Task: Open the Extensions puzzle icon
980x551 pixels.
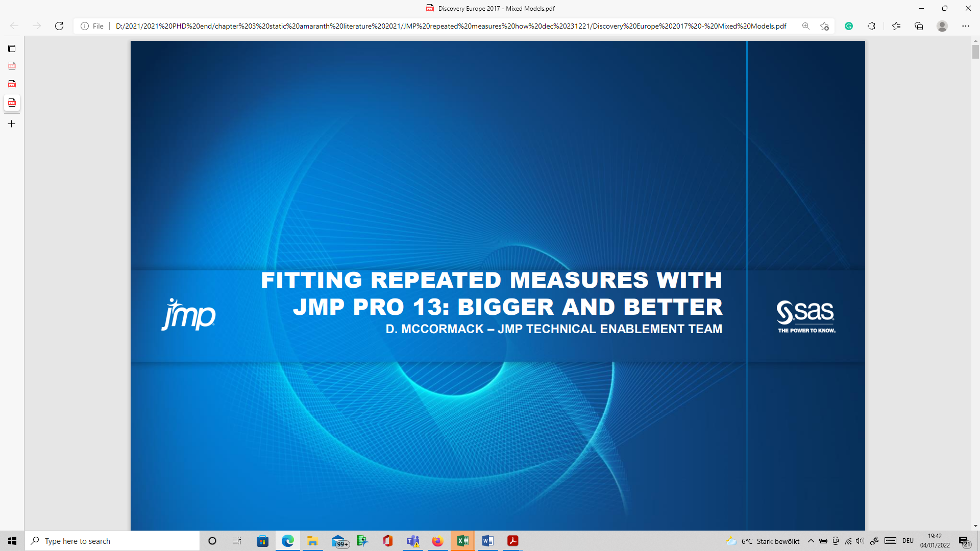Action: click(871, 26)
